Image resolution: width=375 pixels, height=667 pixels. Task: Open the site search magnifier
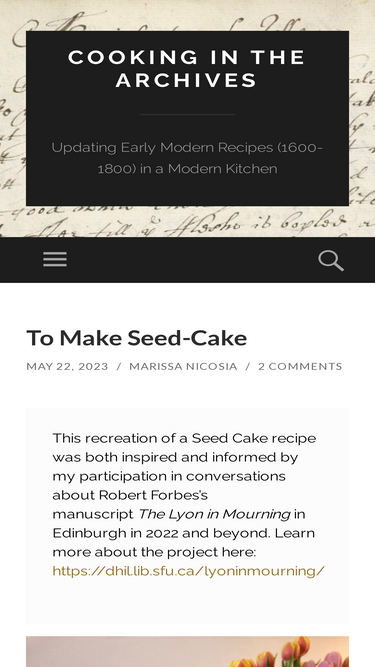click(331, 260)
